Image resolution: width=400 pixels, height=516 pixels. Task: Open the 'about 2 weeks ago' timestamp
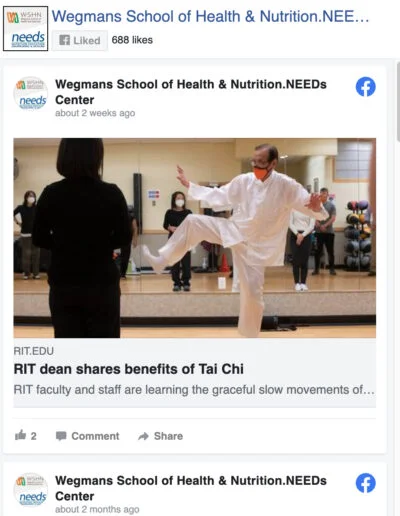[95, 113]
